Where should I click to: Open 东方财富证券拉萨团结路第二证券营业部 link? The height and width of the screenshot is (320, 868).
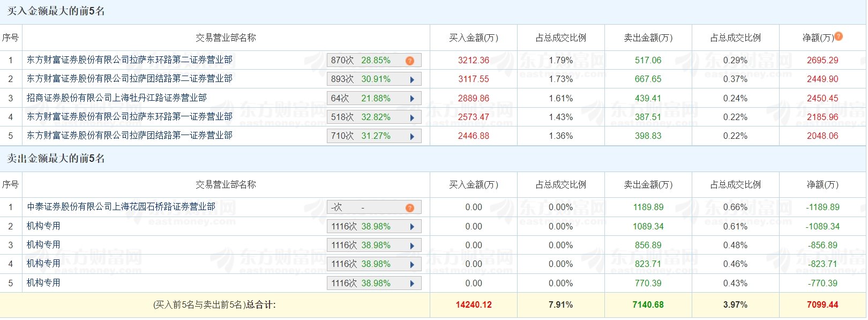(x=130, y=79)
